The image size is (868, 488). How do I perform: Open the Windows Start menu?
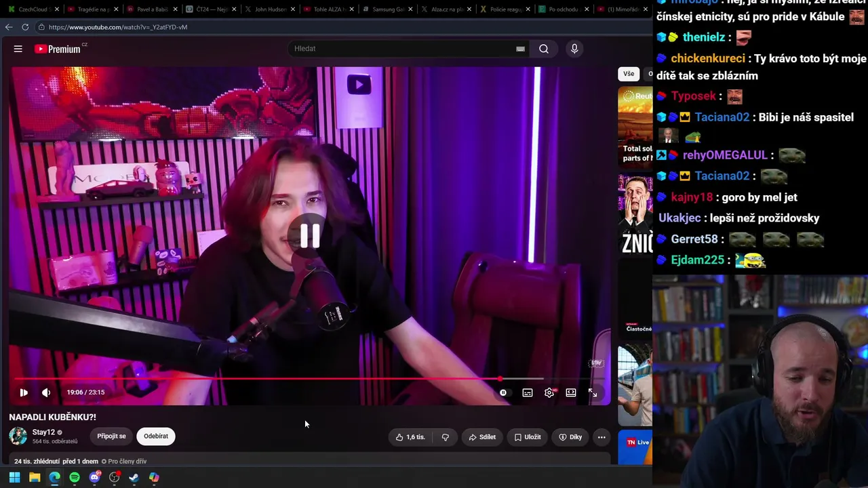(x=14, y=477)
